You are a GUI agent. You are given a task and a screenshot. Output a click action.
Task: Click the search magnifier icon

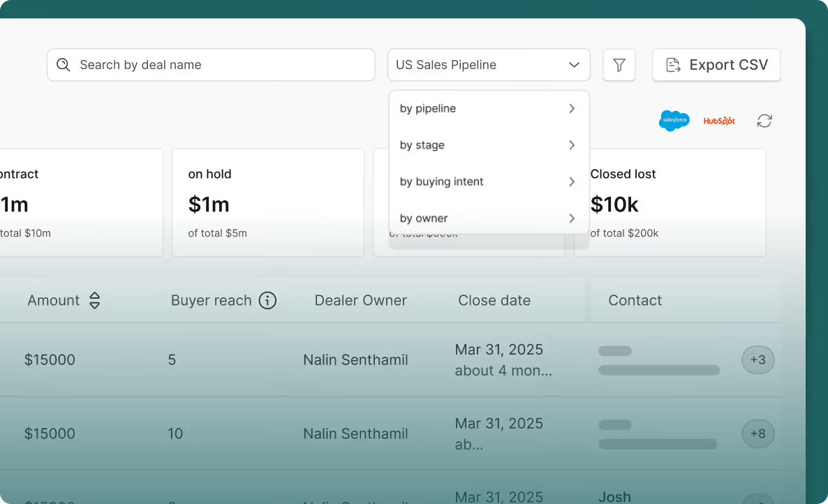pyautogui.click(x=64, y=65)
